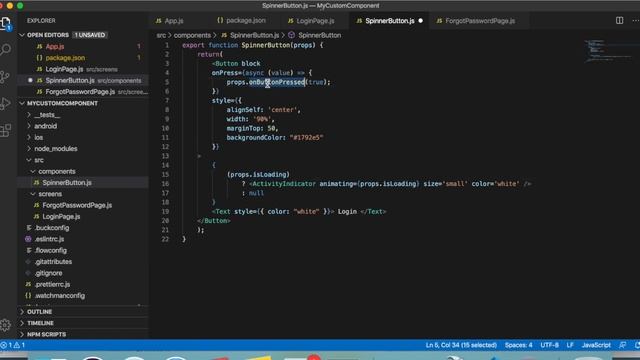This screenshot has width=640, height=360.
Task: Open LoginPage.js in Open Editors list
Action: pos(64,69)
